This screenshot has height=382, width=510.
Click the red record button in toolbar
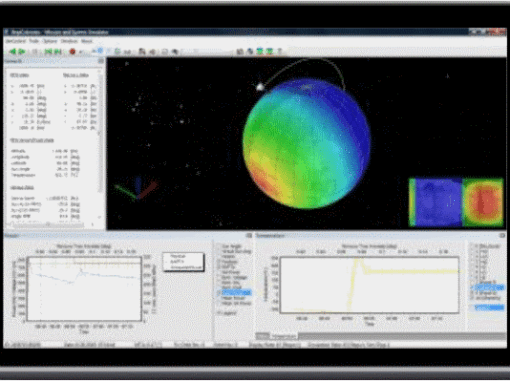(x=72, y=51)
